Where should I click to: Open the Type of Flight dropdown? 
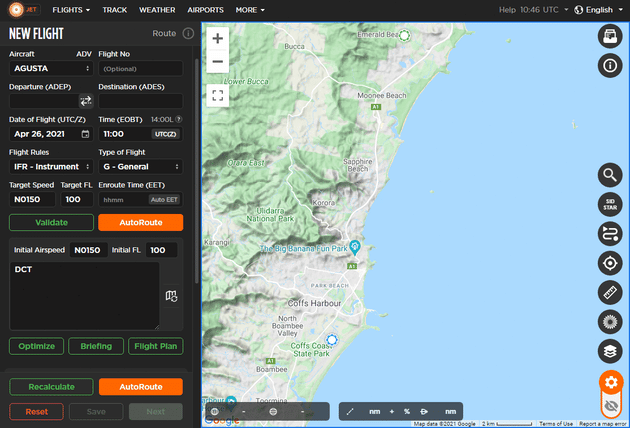coord(141,167)
